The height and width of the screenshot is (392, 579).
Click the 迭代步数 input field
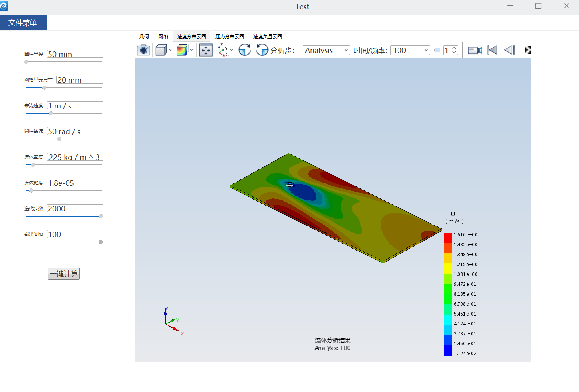pos(75,209)
